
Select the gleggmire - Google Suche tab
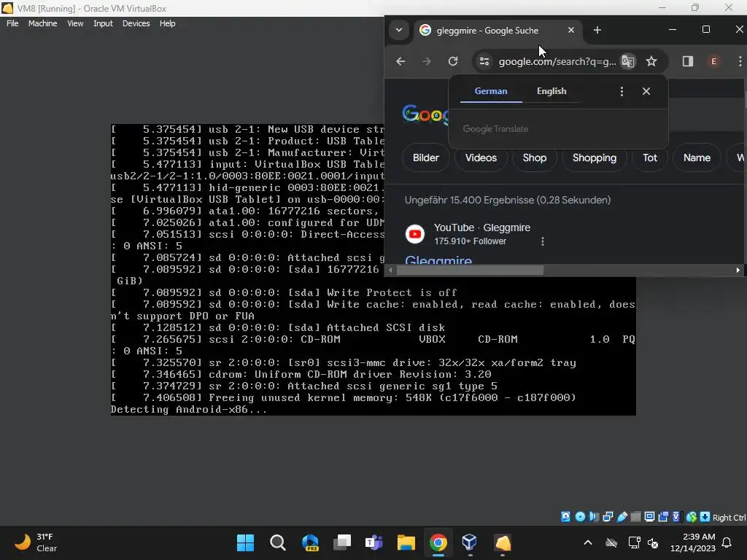tap(487, 31)
